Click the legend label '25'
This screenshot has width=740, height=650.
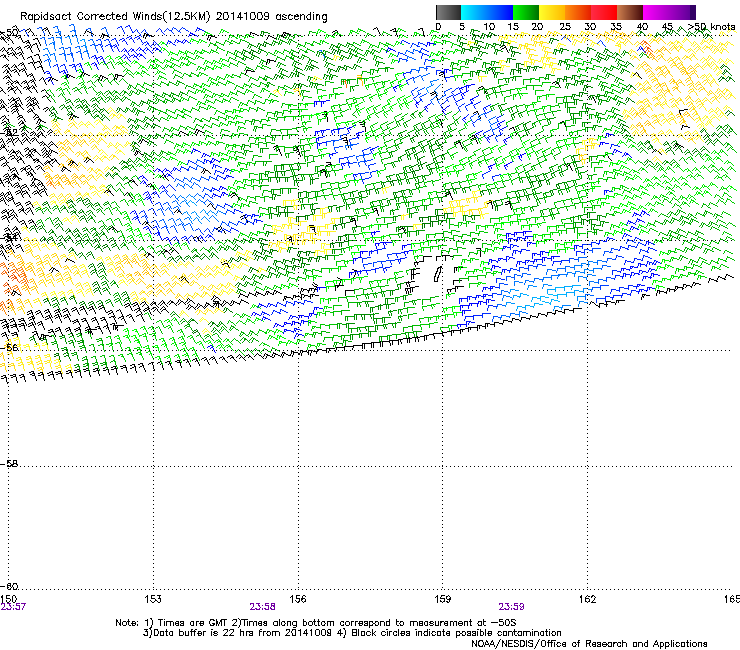(x=565, y=27)
